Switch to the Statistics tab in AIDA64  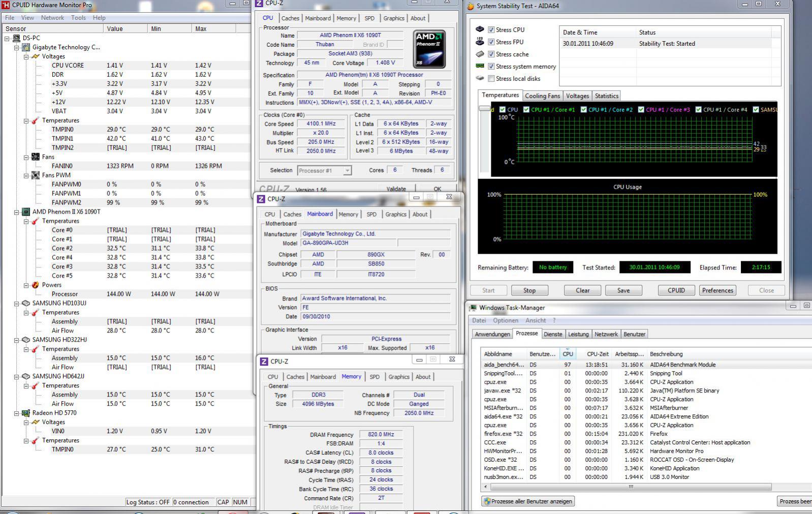point(606,96)
